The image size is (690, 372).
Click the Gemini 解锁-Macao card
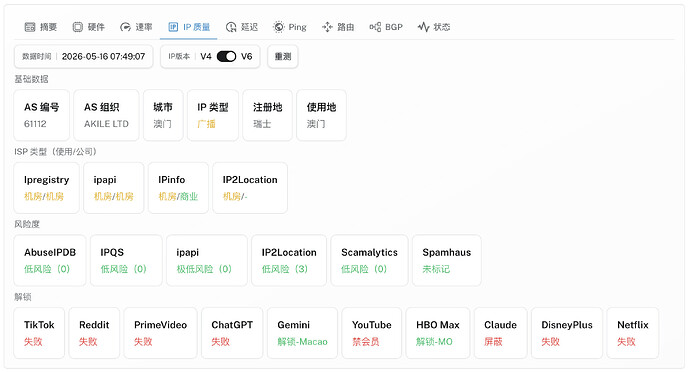point(302,333)
